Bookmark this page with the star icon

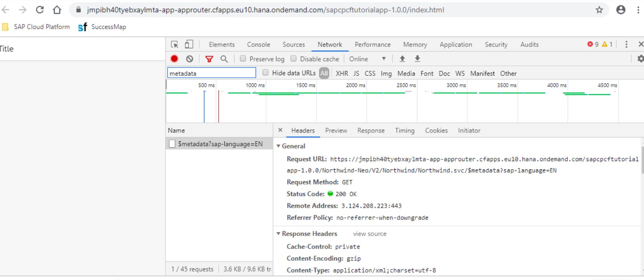coord(599,10)
